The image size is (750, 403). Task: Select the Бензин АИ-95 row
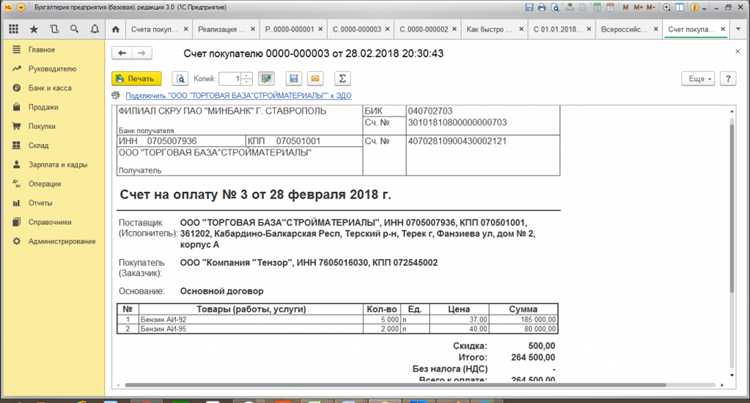(x=337, y=329)
